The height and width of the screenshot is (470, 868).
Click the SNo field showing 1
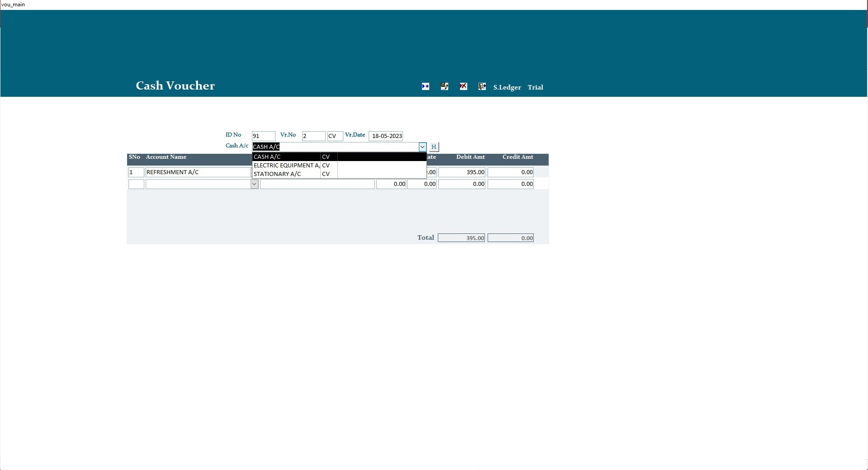[x=136, y=172]
